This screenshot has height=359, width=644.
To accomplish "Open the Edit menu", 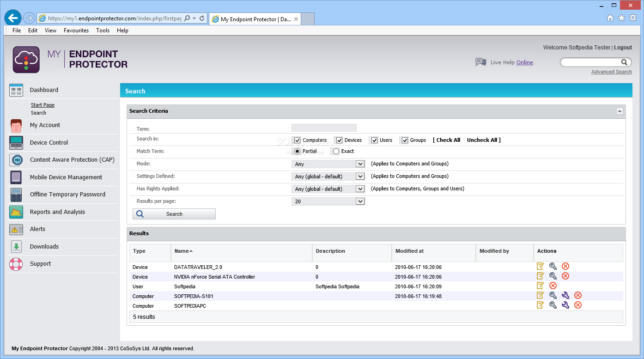I will tap(33, 30).
